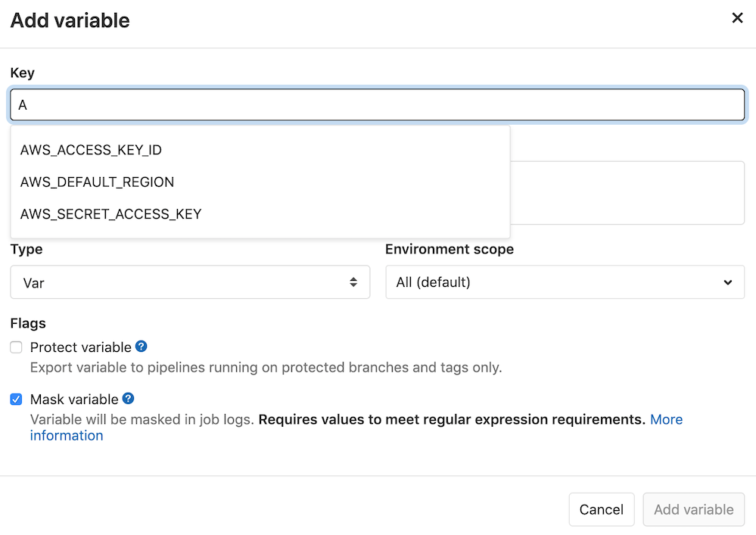The height and width of the screenshot is (535, 756).
Task: Open the Type dropdown showing Var
Action: [189, 281]
